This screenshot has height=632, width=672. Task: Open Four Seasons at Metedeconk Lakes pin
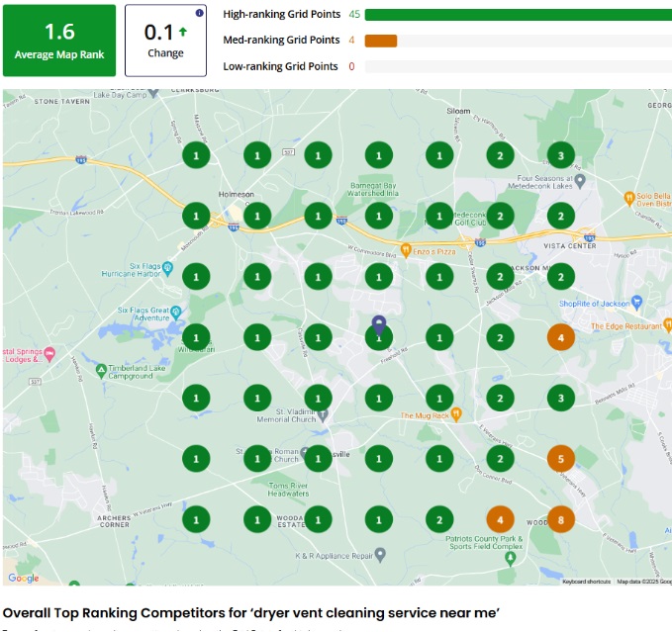coord(580,181)
